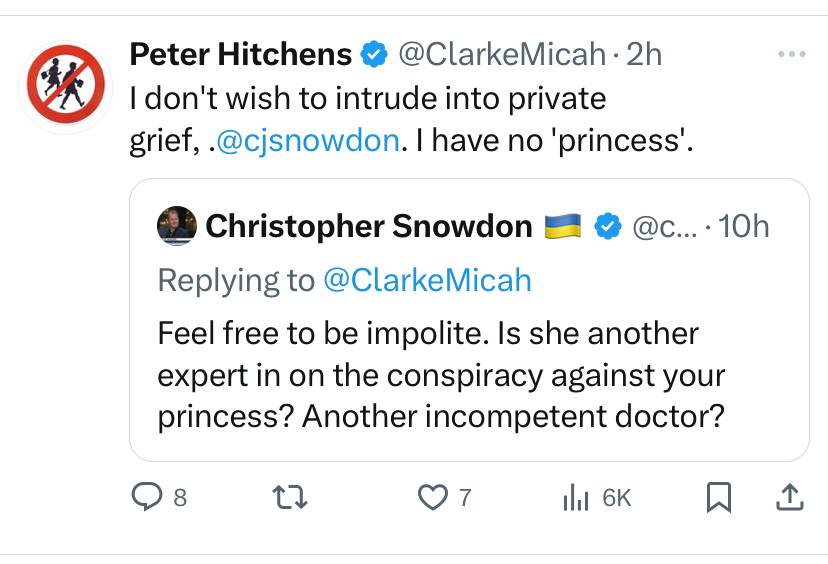Open the 10h timestamp in quoted tweet
Viewport: 828px width, 564px height.
coord(744,226)
